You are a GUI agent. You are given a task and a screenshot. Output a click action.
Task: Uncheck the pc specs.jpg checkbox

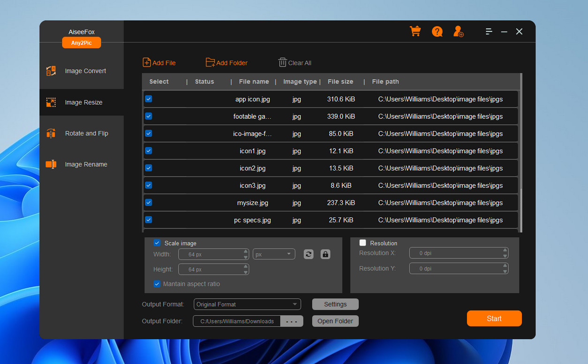pyautogui.click(x=149, y=219)
